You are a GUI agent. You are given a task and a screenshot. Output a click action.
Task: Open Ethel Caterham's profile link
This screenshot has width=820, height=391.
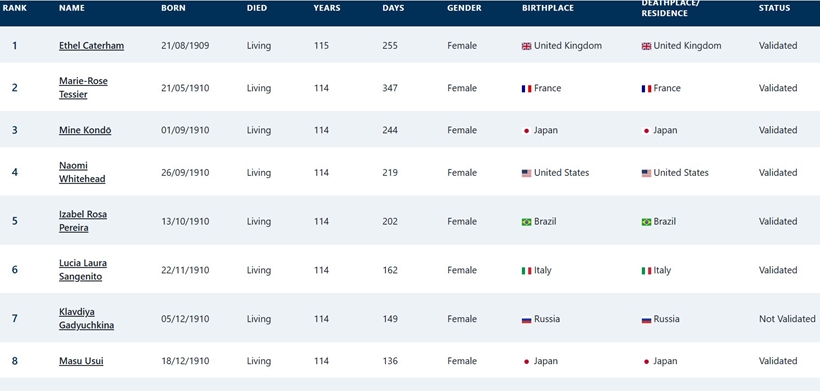coord(92,45)
